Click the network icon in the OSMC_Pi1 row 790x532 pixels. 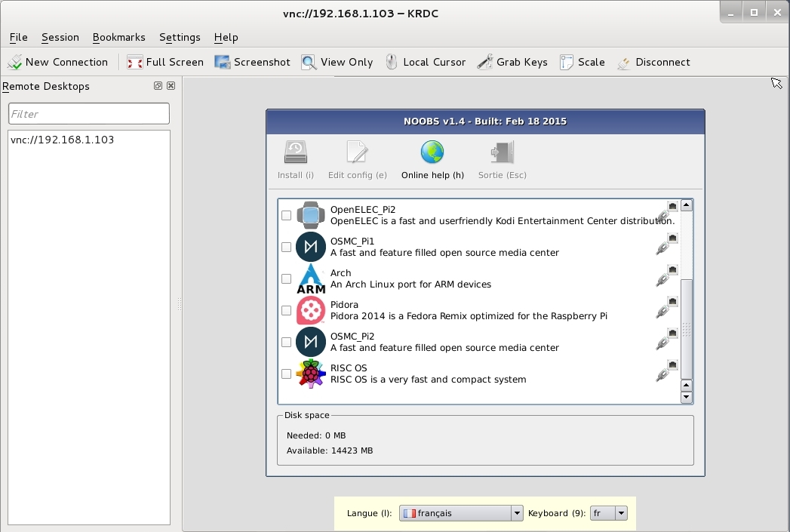(667, 244)
